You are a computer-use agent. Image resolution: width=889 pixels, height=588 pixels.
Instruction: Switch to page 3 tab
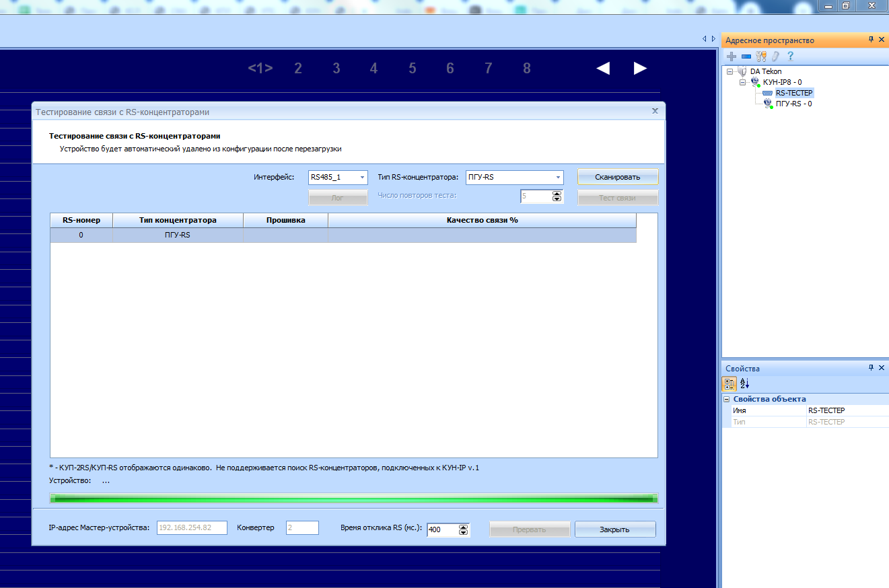tap(336, 68)
